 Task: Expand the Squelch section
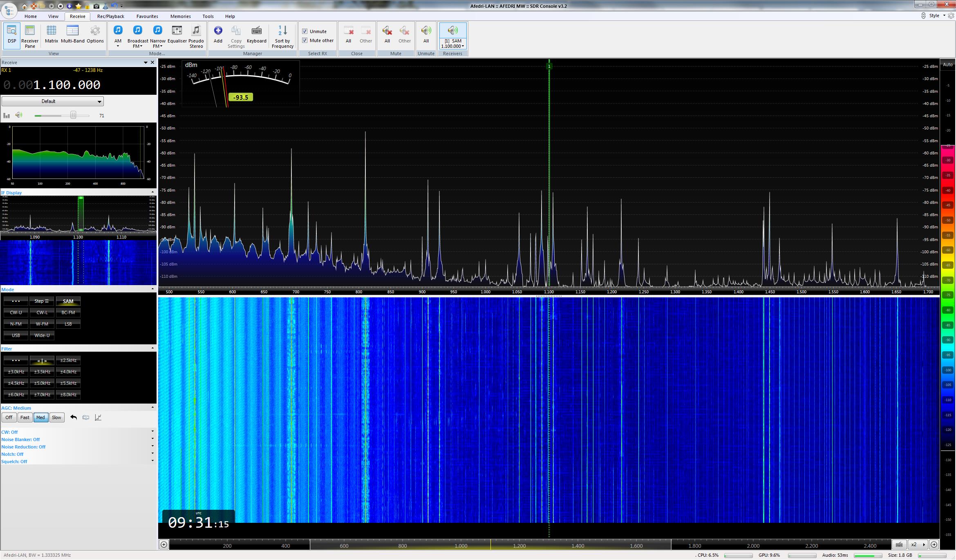[x=152, y=461]
